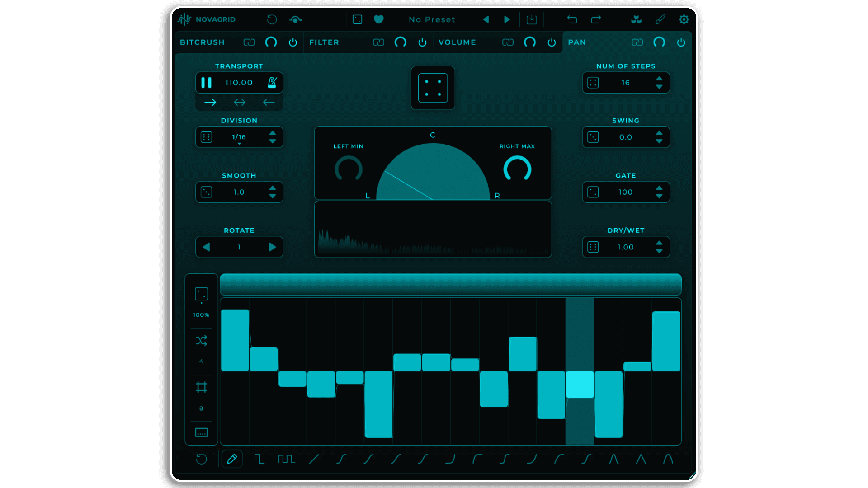Screen dimensions: 868x488
Task: Toggle the metronome icon
Action: 272,83
